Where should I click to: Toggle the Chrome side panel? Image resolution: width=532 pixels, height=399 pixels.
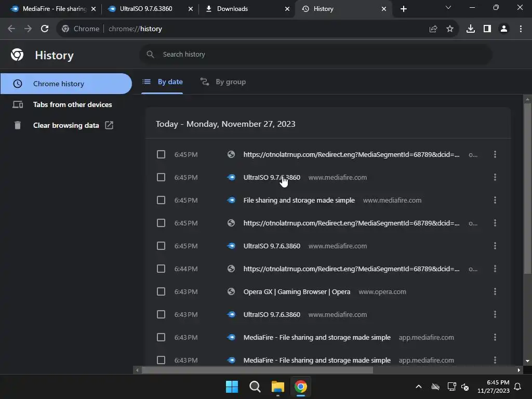(487, 29)
